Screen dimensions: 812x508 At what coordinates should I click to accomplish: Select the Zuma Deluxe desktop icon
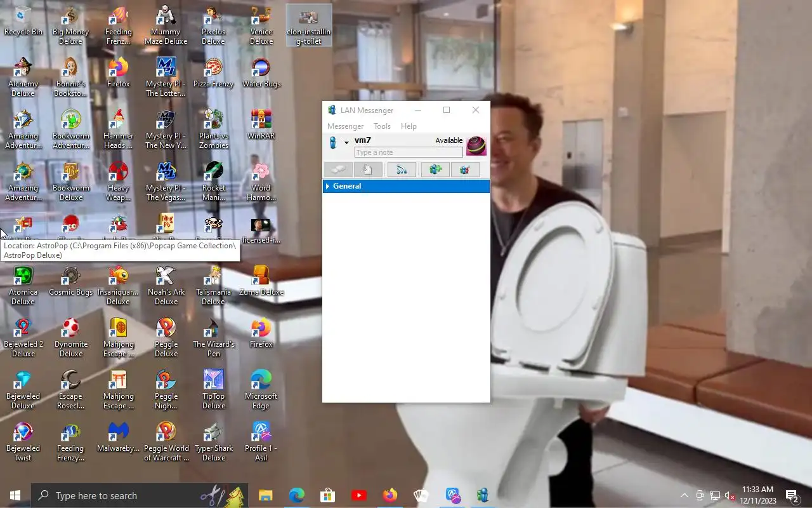click(x=261, y=281)
